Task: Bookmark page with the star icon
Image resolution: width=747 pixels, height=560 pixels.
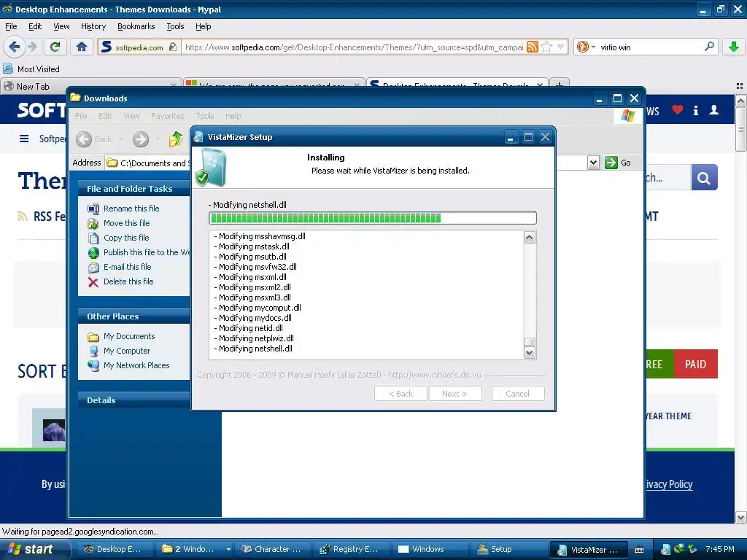Action: pos(546,47)
